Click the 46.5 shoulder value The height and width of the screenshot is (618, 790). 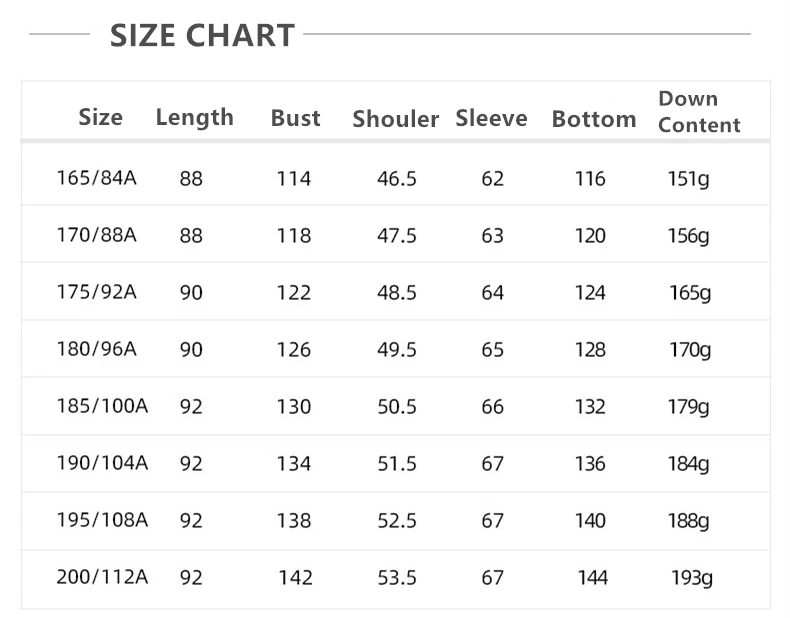pos(397,179)
